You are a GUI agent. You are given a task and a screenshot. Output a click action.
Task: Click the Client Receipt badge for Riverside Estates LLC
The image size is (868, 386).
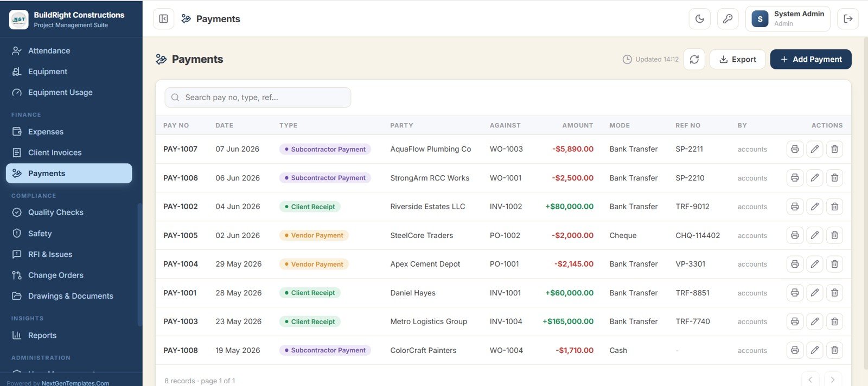[310, 207]
